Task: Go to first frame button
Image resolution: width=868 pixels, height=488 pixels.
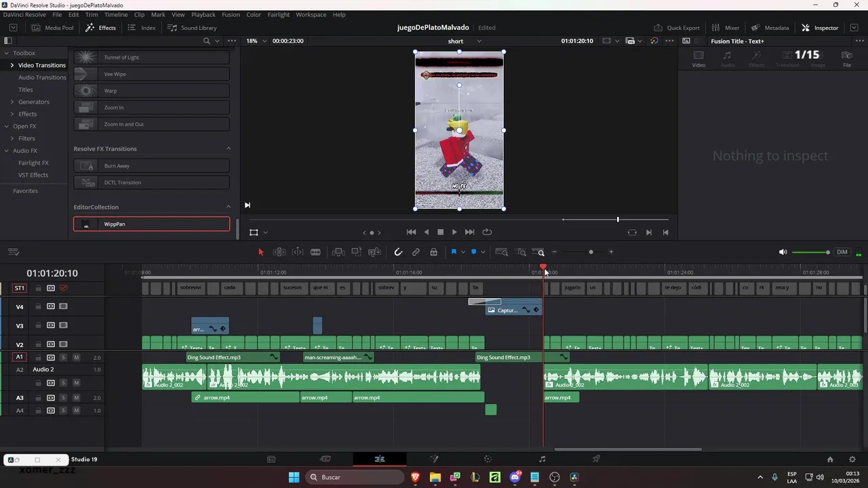Action: [x=411, y=232]
